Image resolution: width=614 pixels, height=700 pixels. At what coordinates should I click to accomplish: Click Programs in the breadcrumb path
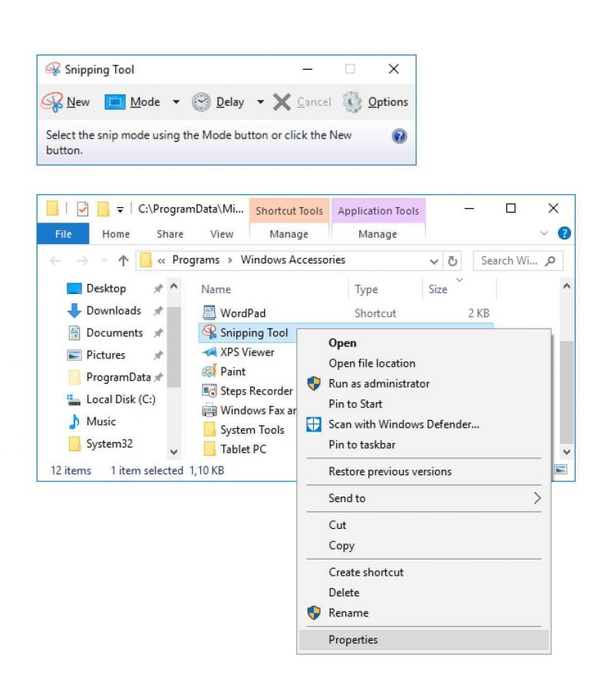tap(196, 260)
